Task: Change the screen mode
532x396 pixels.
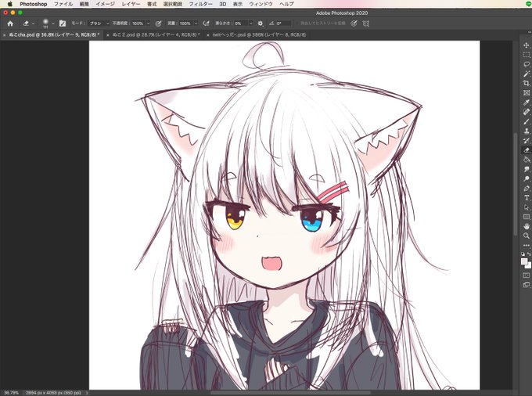Action: click(x=527, y=285)
